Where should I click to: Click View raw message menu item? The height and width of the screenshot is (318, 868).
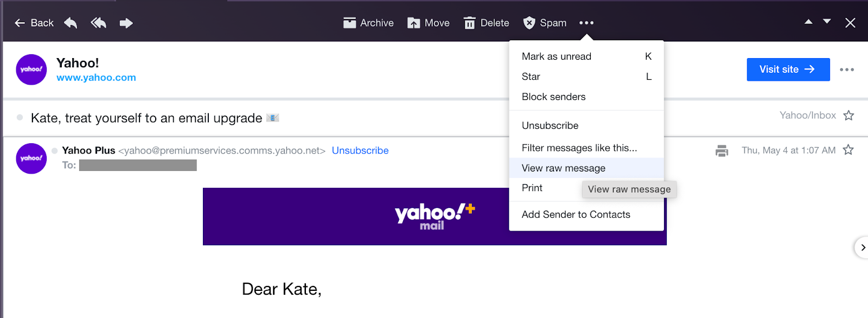click(586, 168)
